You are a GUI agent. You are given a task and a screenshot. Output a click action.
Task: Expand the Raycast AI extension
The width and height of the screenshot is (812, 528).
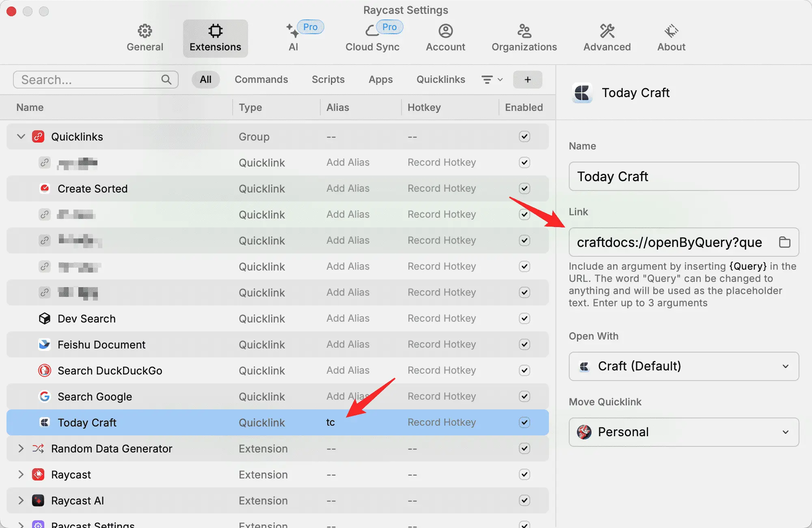(21, 500)
